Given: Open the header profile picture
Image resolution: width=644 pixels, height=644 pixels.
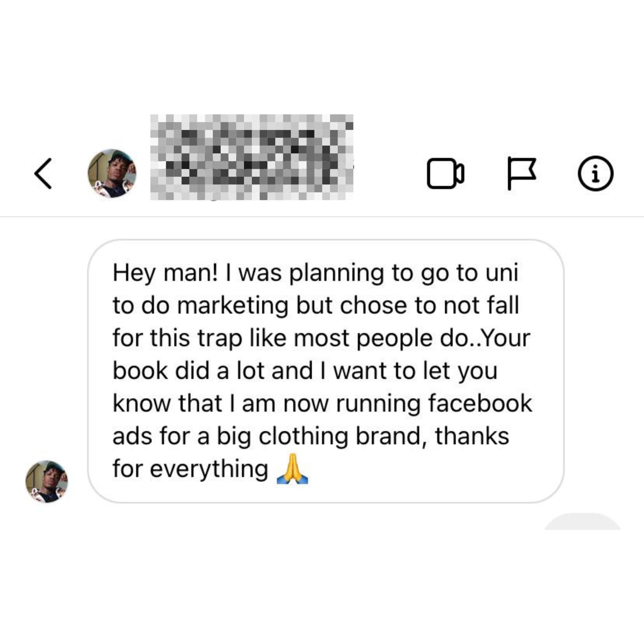Looking at the screenshot, I should [112, 173].
